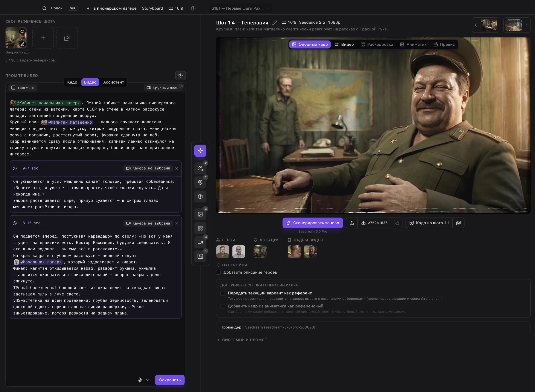
Task: Open episode dropdown S1E1 — Первые шаги
Action: pyautogui.click(x=241, y=8)
